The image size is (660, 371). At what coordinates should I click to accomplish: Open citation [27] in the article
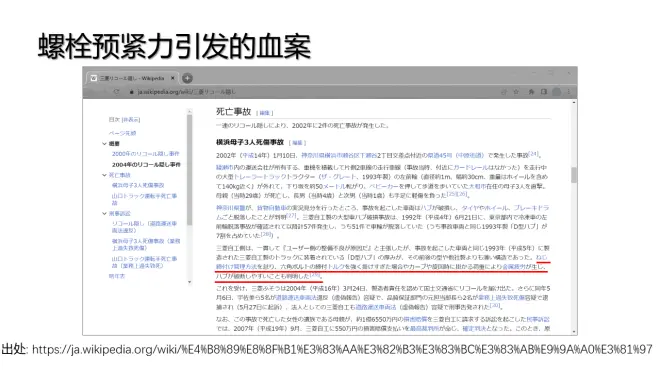[x=292, y=215]
